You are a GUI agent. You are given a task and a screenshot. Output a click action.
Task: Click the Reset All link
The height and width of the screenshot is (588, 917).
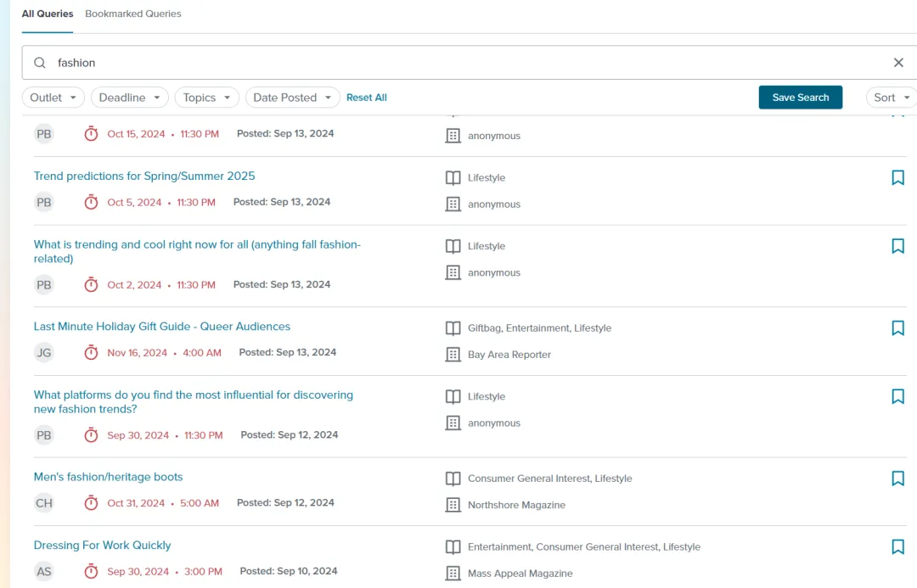coord(366,98)
